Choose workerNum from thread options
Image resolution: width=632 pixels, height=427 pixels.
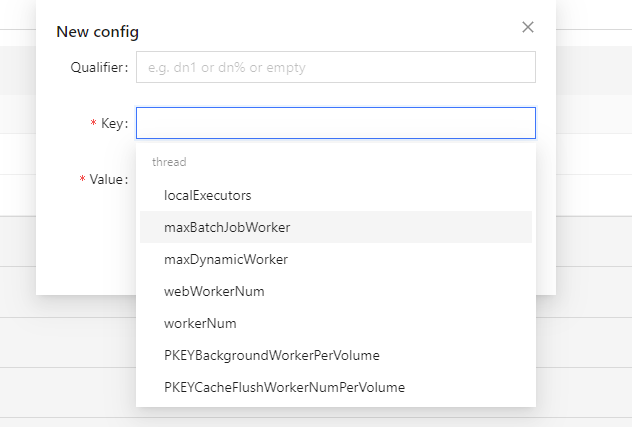(x=200, y=323)
